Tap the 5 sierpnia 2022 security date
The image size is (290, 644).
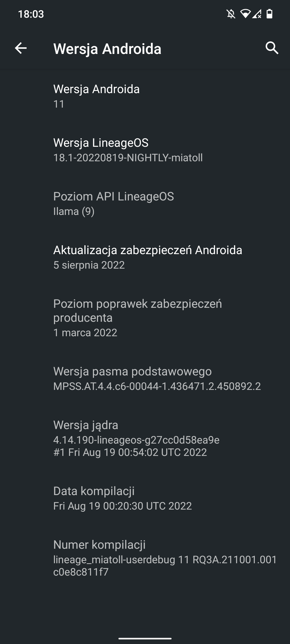pyautogui.click(x=89, y=265)
